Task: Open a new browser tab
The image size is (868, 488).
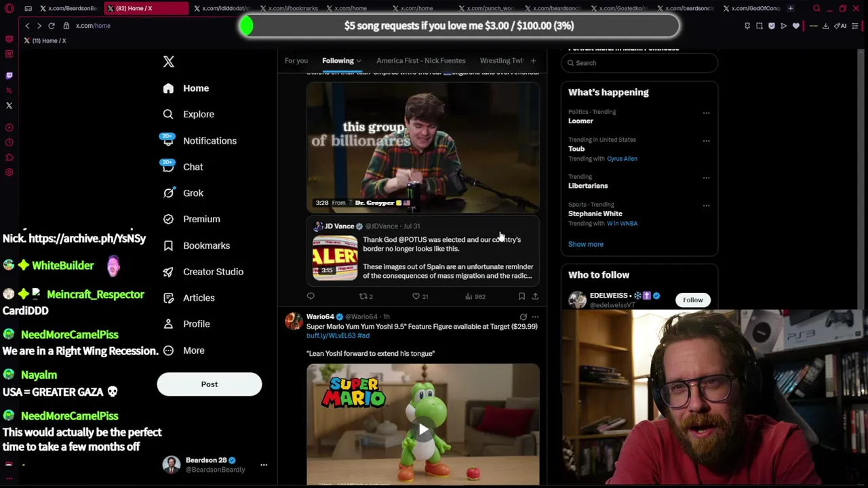Action: click(x=790, y=8)
